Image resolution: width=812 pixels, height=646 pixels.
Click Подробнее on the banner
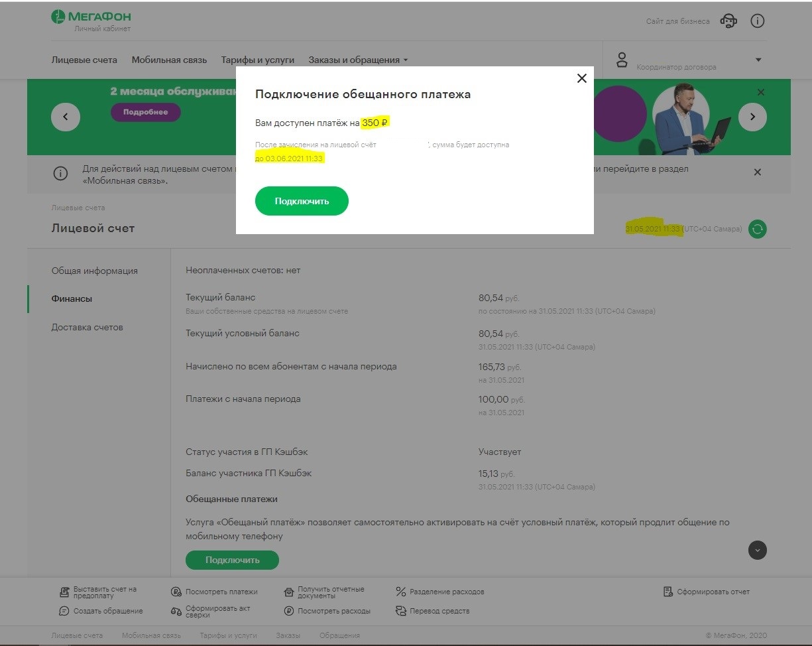click(145, 112)
